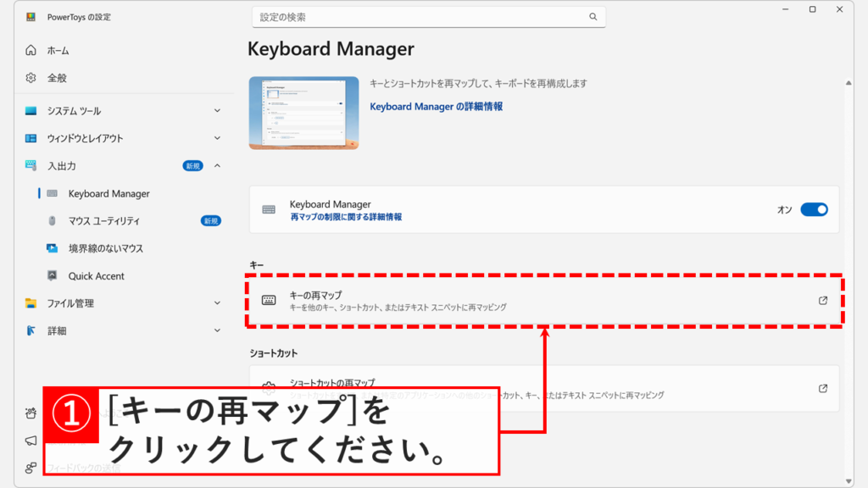
Task: Click the フィードバックの送信 icon
Action: tap(31, 465)
